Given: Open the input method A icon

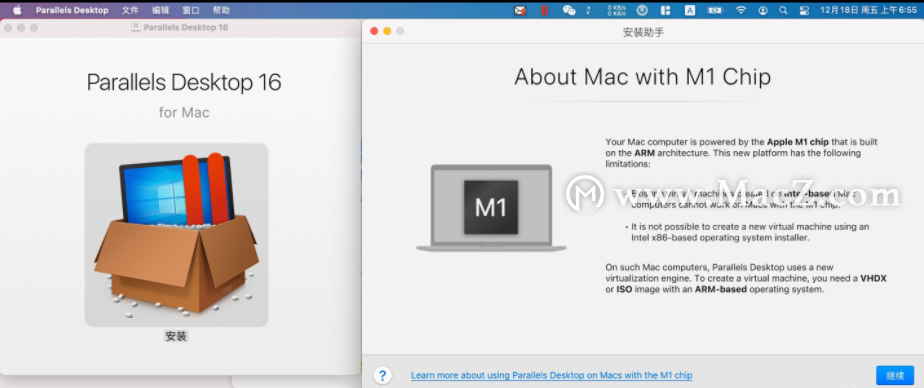Looking at the screenshot, I should pyautogui.click(x=689, y=10).
